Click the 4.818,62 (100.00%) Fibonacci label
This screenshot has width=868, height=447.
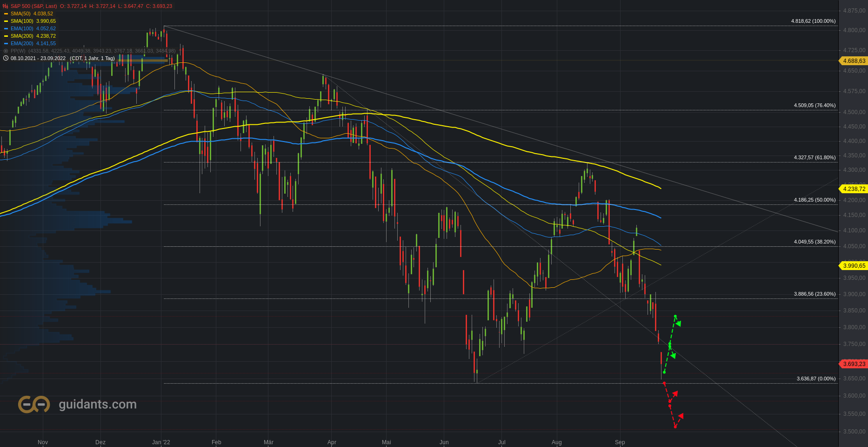point(813,21)
